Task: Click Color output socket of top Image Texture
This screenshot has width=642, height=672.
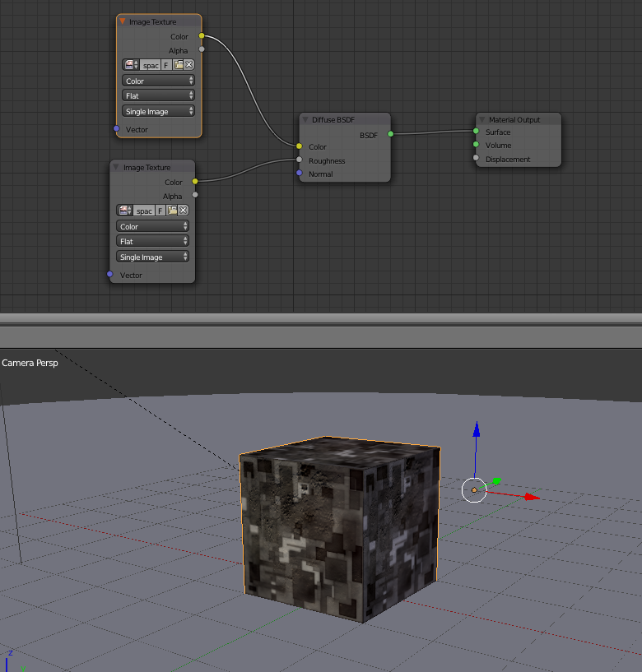Action: (x=202, y=36)
